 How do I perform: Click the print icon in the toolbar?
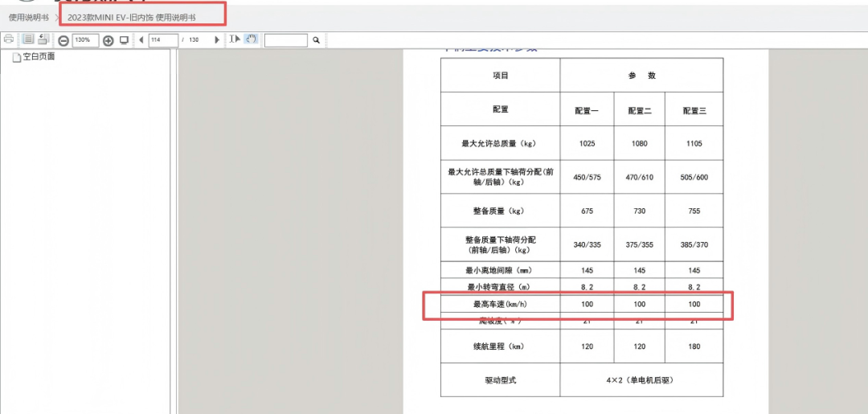pos(9,39)
